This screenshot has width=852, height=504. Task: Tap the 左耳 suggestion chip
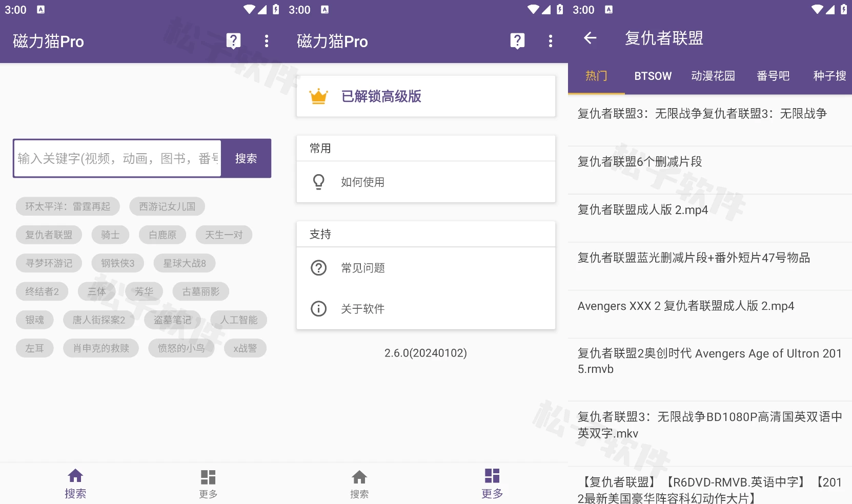point(35,348)
